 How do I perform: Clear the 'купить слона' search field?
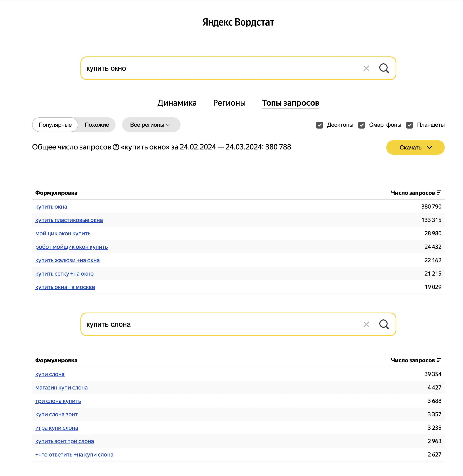click(366, 324)
